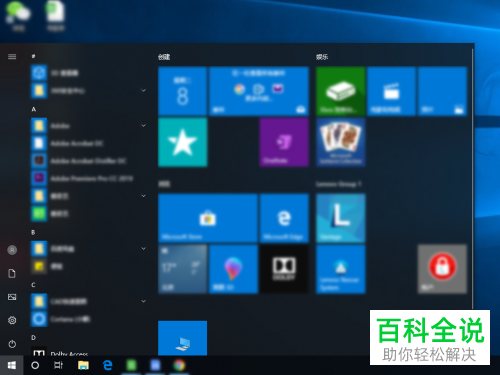This screenshot has height=375, width=500.
Task: Open the Calendar tile showing 8
Action: pyautogui.click(x=182, y=91)
